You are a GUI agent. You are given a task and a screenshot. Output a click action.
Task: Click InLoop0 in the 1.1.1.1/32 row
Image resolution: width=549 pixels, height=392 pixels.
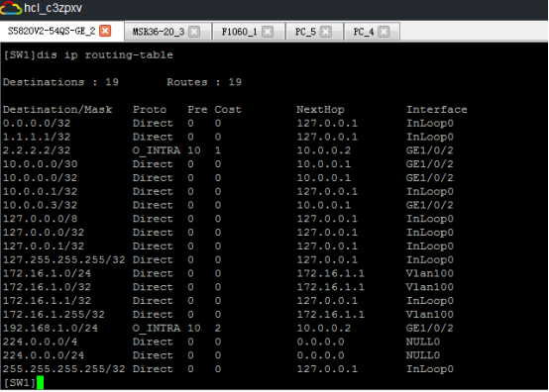click(x=430, y=137)
